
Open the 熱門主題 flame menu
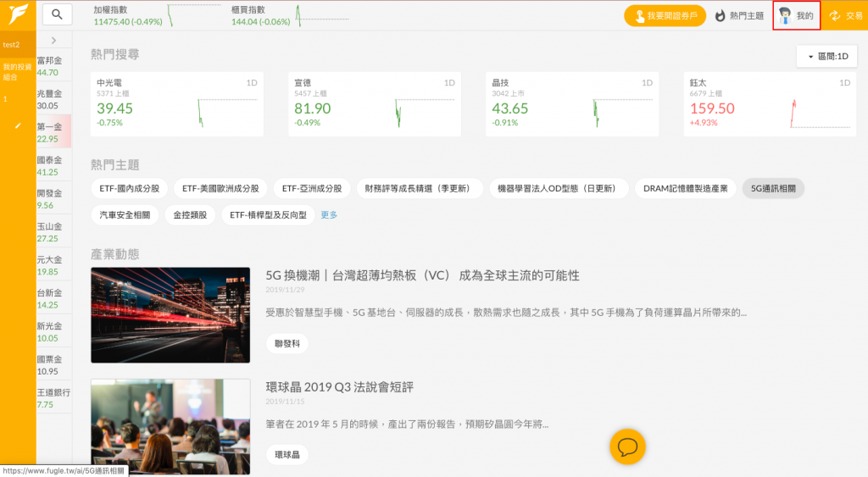pos(739,15)
